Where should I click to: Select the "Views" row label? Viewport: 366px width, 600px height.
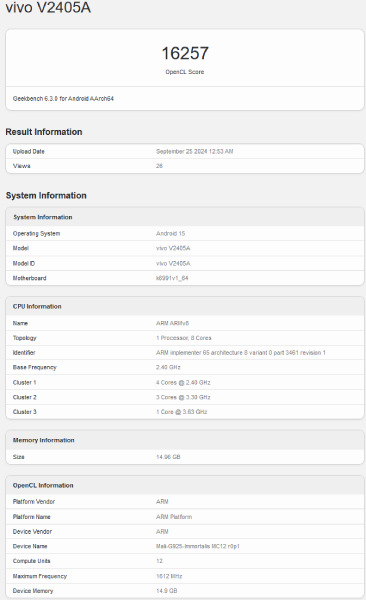tap(21, 166)
